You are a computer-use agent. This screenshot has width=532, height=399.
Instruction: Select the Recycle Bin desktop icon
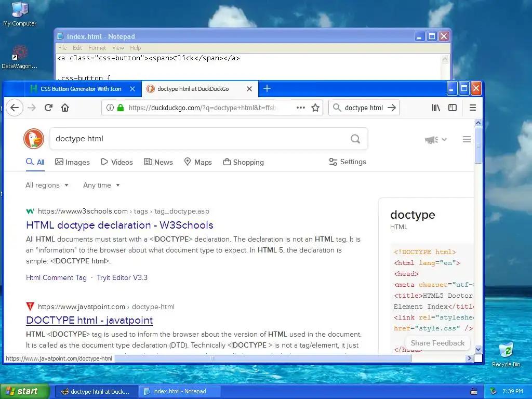(506, 355)
